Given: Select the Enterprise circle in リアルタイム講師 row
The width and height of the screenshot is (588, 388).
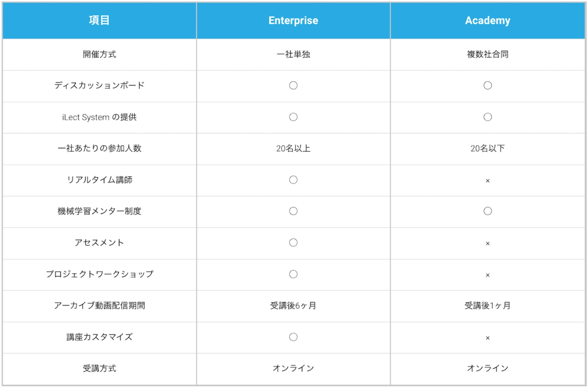Looking at the screenshot, I should 293,180.
